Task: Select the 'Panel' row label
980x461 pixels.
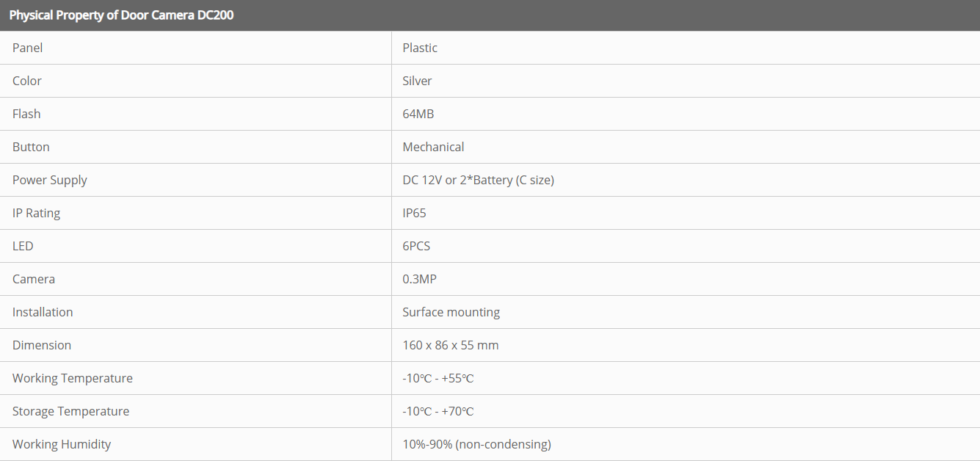Action: pos(28,48)
